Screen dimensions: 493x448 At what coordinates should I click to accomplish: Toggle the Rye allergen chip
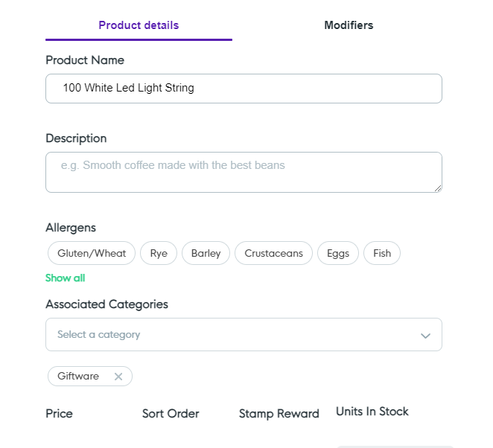click(x=159, y=253)
